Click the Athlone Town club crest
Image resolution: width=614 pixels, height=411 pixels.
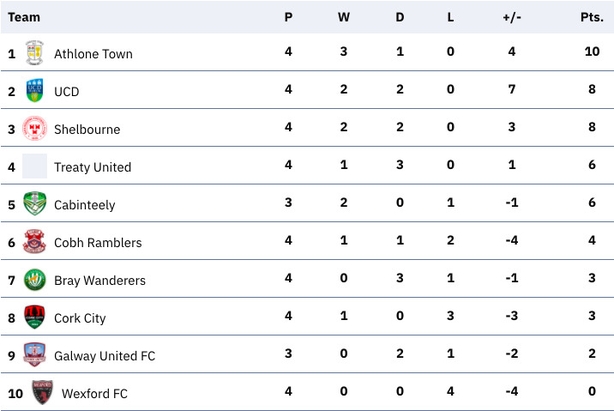(34, 52)
